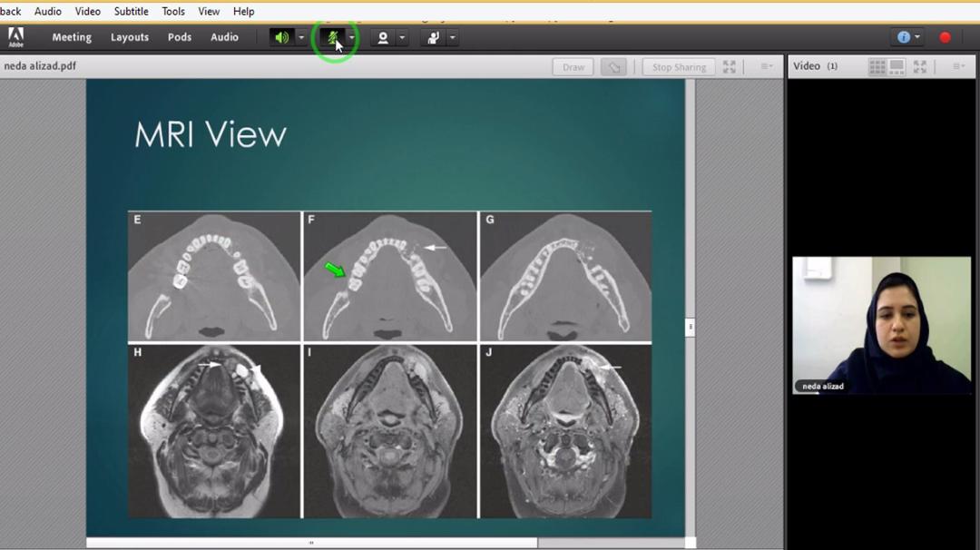Toggle the webcam icon
This screenshot has height=550, width=980.
click(x=383, y=37)
